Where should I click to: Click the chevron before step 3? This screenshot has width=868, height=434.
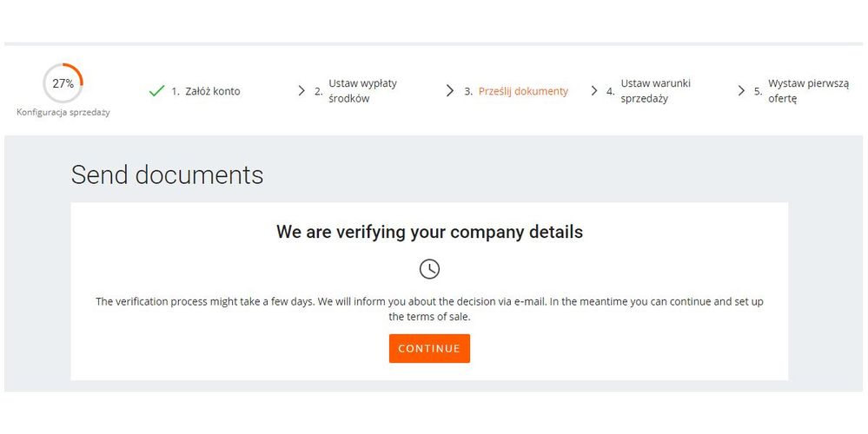coord(450,91)
